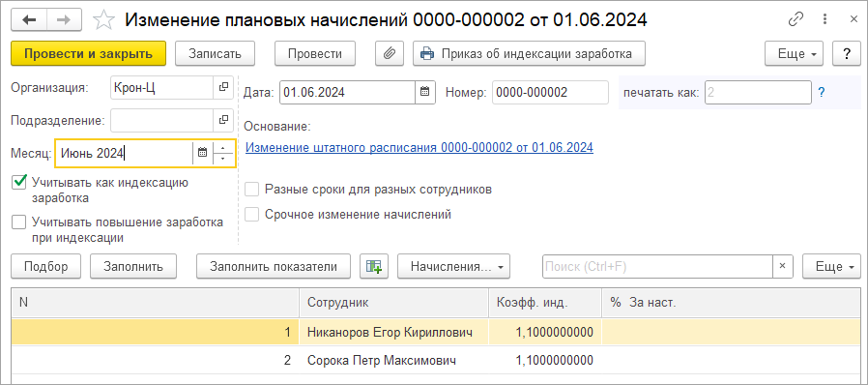The width and height of the screenshot is (868, 385).
Task: Open the three-dot window menu
Action: coord(825,19)
